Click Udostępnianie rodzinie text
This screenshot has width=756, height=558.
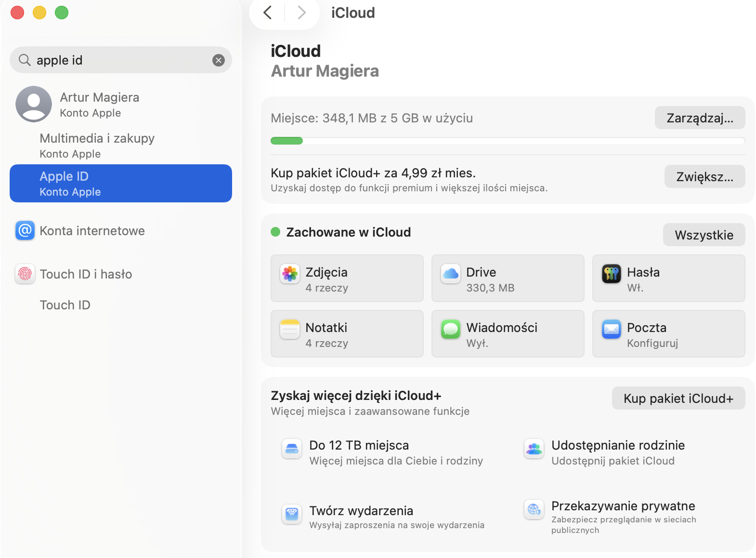tap(618, 445)
